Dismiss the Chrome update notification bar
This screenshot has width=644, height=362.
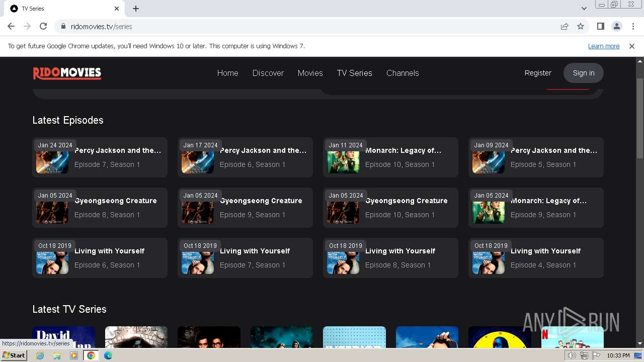pos(632,46)
